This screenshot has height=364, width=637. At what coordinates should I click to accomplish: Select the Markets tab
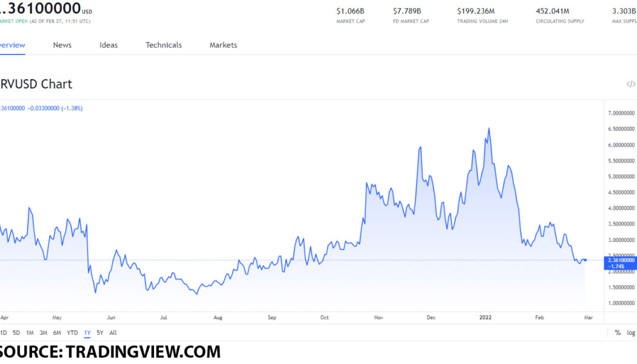[223, 45]
